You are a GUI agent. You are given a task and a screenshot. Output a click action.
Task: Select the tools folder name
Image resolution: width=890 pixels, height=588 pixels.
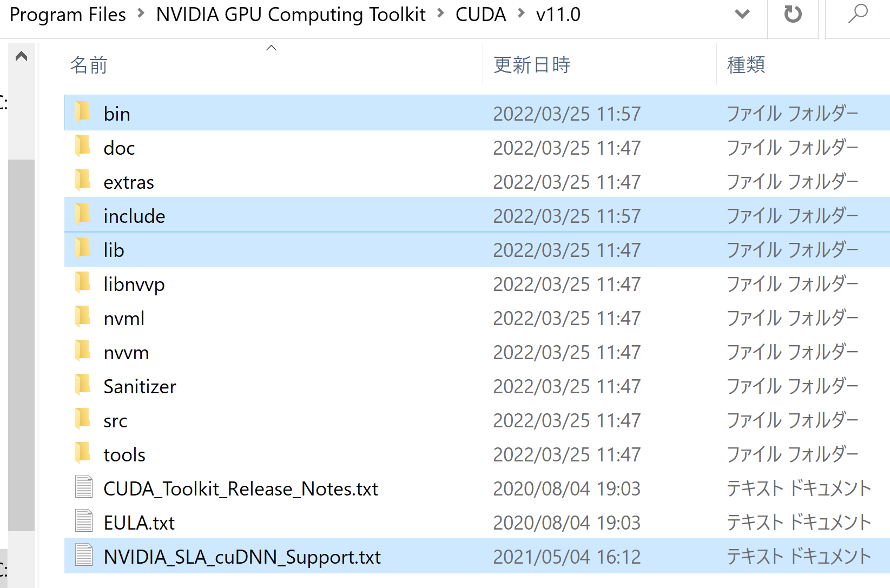tap(124, 454)
